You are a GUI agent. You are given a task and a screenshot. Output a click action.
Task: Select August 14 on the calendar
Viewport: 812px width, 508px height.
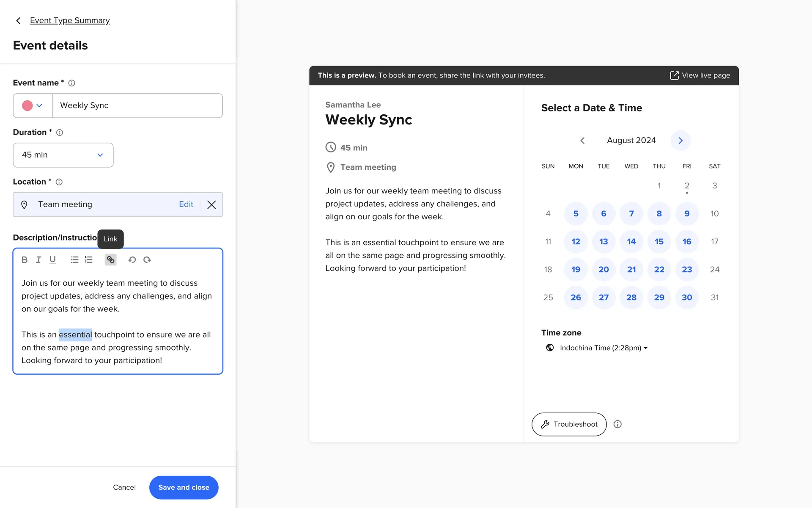pos(631,241)
